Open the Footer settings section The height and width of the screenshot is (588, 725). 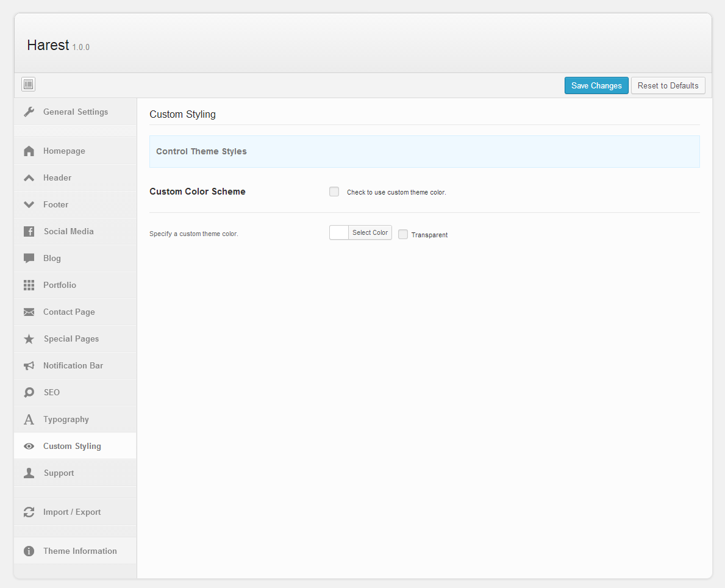55,205
